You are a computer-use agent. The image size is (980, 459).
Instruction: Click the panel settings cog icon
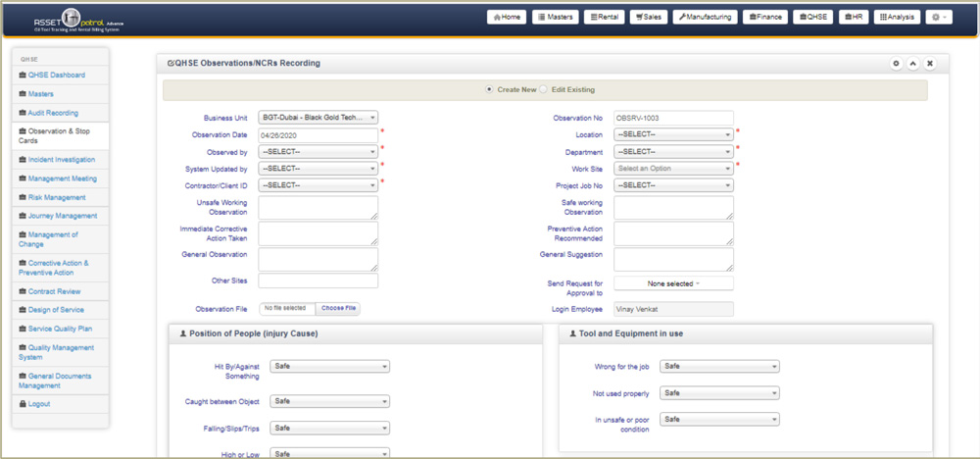coord(896,64)
